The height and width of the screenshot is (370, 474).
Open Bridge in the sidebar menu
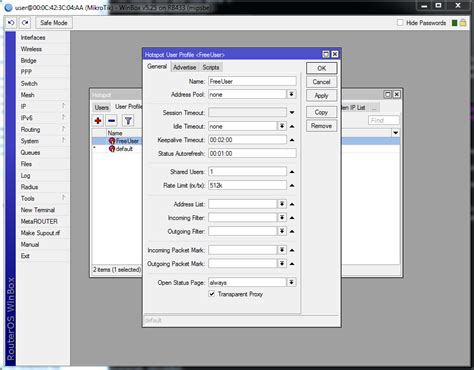[29, 61]
